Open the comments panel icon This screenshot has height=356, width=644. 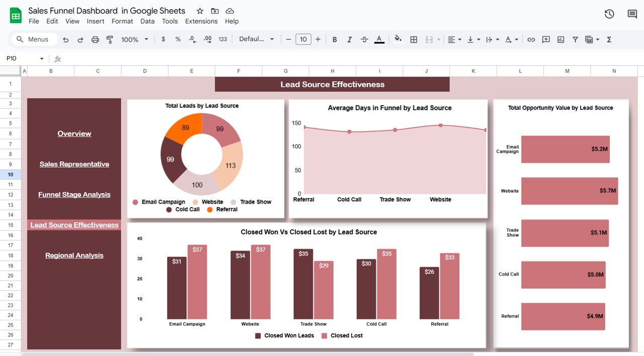[632, 14]
